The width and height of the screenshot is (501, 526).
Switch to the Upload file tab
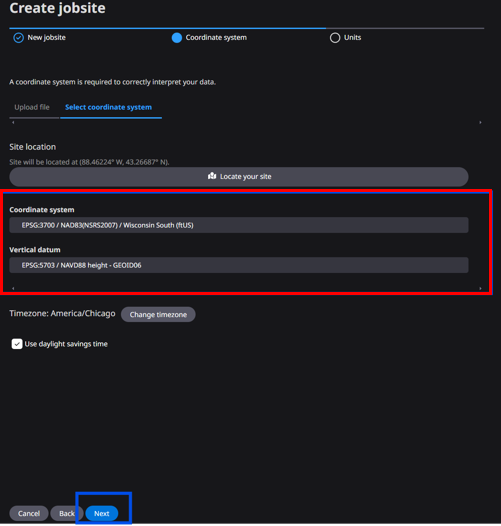coord(32,107)
